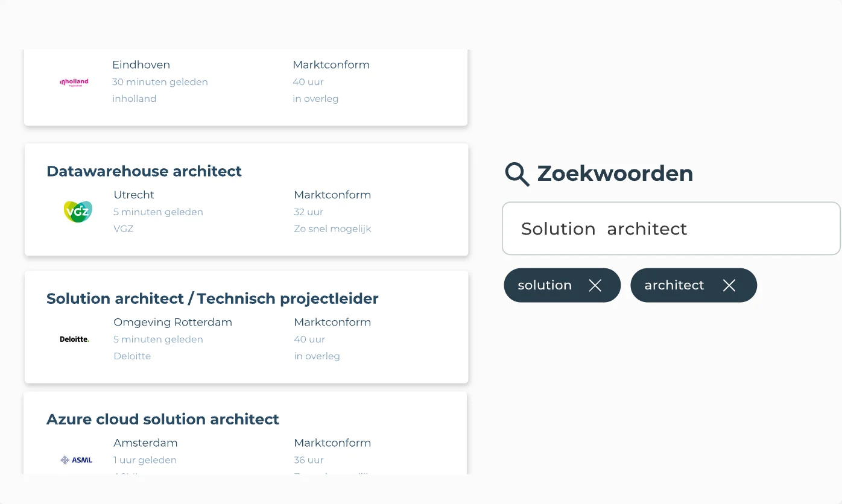Open the Datawarehouse architect job listing

pyautogui.click(x=144, y=171)
